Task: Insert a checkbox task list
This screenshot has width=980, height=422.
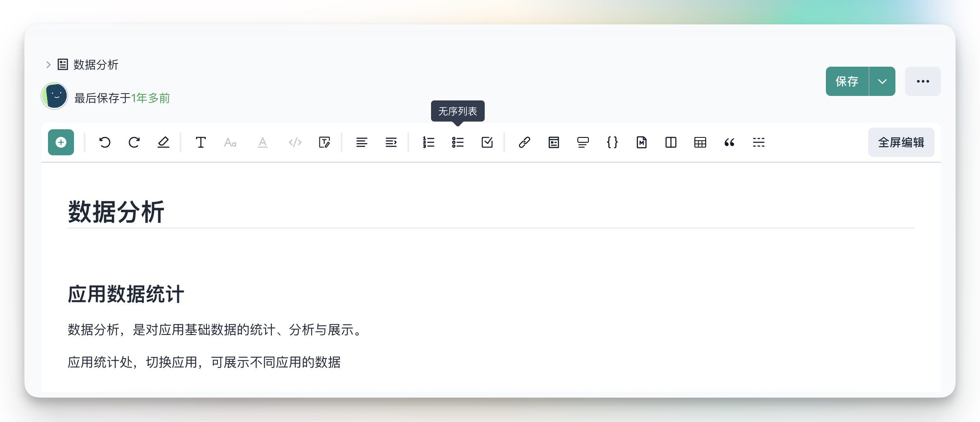Action: pos(487,142)
